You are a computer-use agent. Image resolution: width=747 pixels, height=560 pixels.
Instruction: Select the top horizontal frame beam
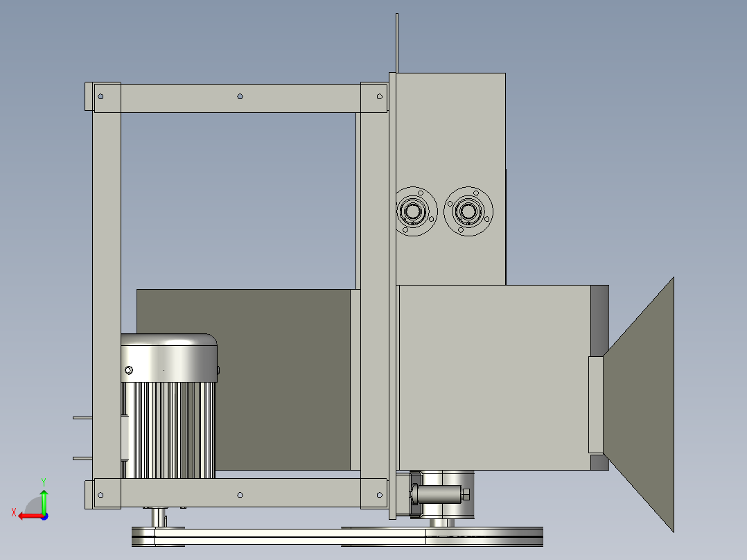240,98
